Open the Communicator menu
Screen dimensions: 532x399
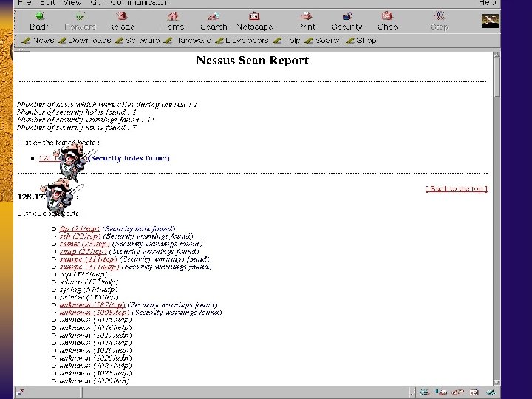(x=138, y=3)
